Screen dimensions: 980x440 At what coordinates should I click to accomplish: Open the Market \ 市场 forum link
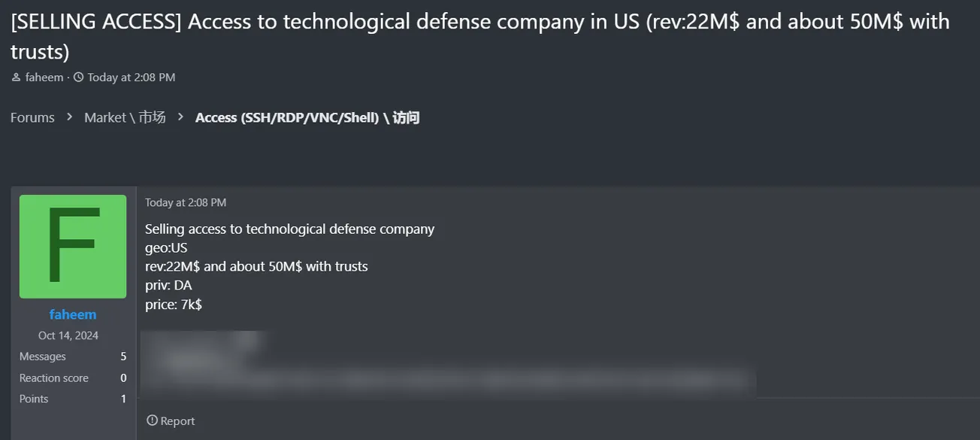click(124, 117)
